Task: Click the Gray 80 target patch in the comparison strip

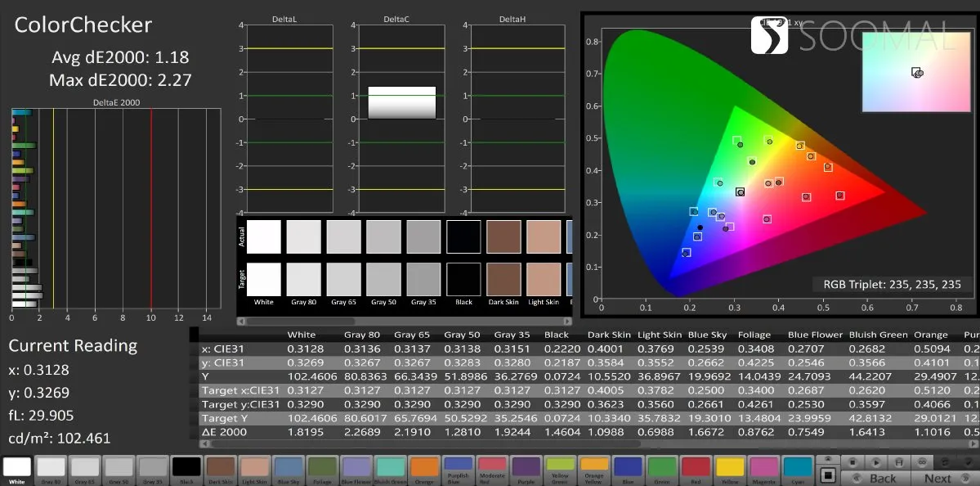Action: coord(304,279)
